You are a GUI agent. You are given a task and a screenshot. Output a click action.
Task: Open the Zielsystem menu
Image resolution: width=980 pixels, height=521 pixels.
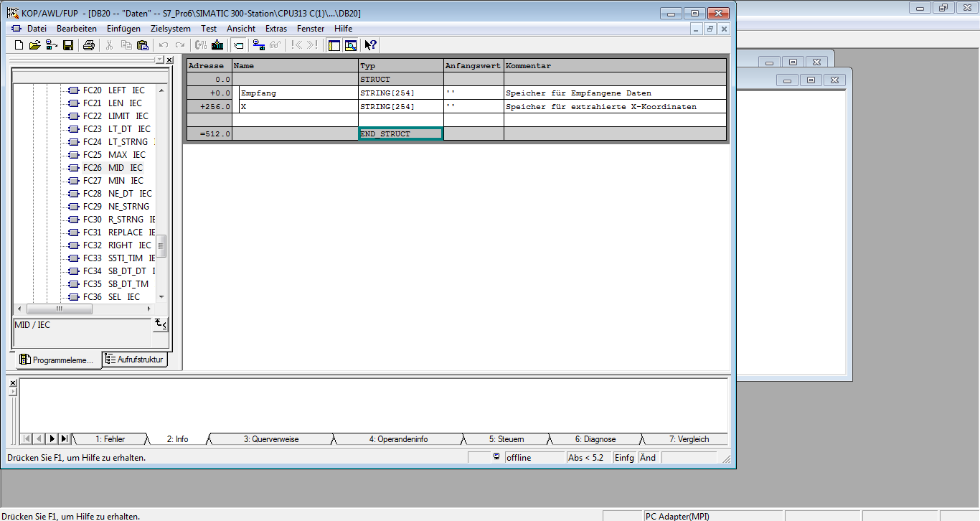tap(170, 29)
